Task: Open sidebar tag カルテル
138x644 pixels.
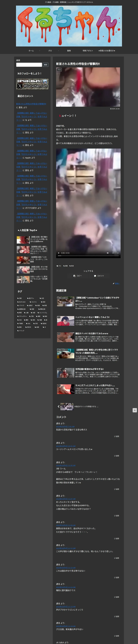Action: [33, 302]
